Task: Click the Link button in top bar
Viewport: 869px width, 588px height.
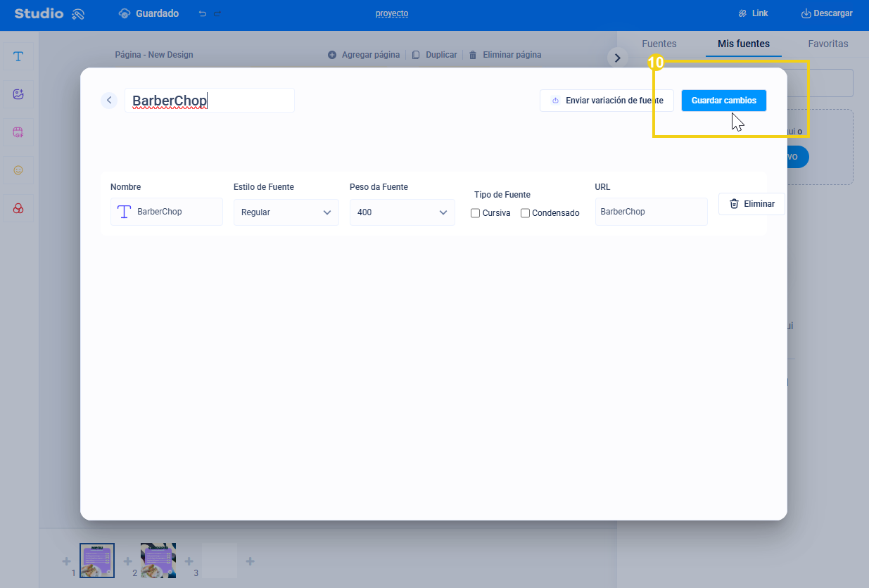Action: 753,13
